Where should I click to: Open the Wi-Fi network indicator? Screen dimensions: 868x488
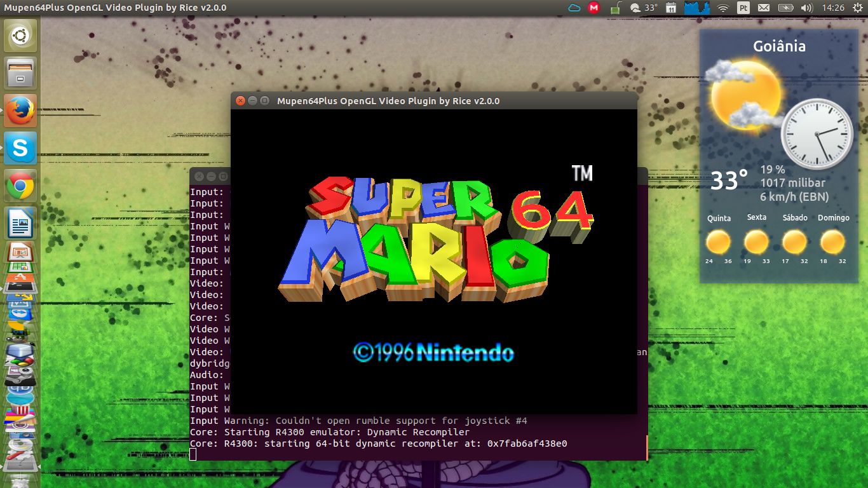pos(722,8)
